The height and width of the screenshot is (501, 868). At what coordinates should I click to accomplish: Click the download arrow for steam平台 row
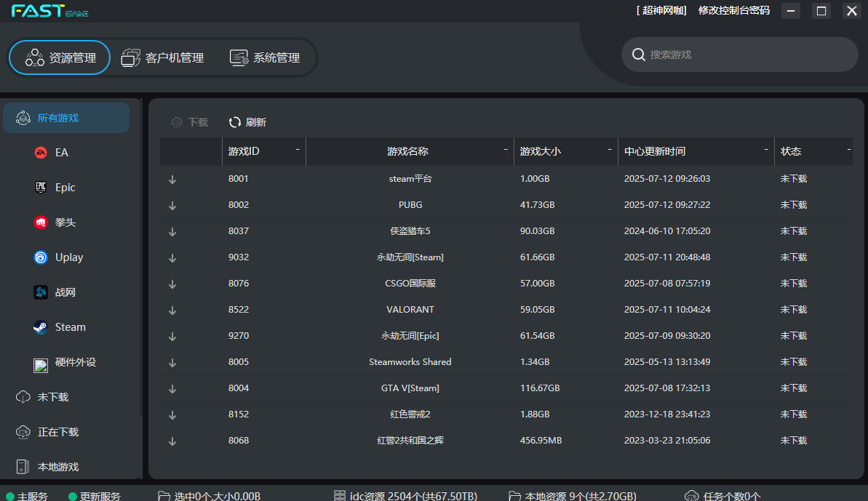pyautogui.click(x=172, y=179)
